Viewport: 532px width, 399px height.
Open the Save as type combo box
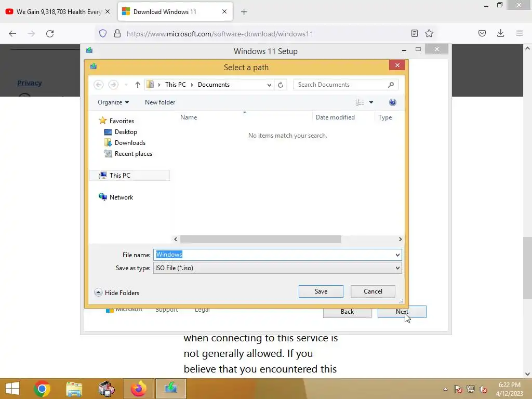pos(277,268)
